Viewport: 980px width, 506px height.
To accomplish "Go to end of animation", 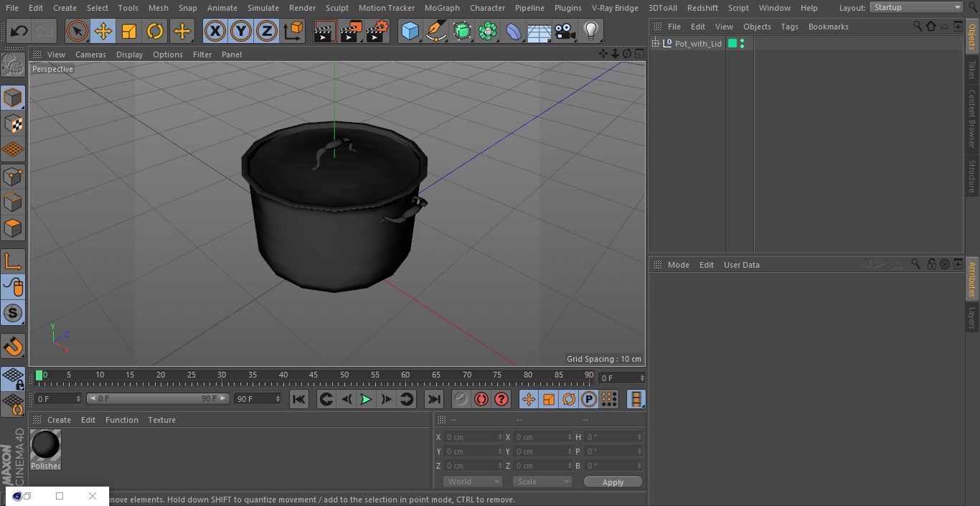I will click(x=434, y=399).
